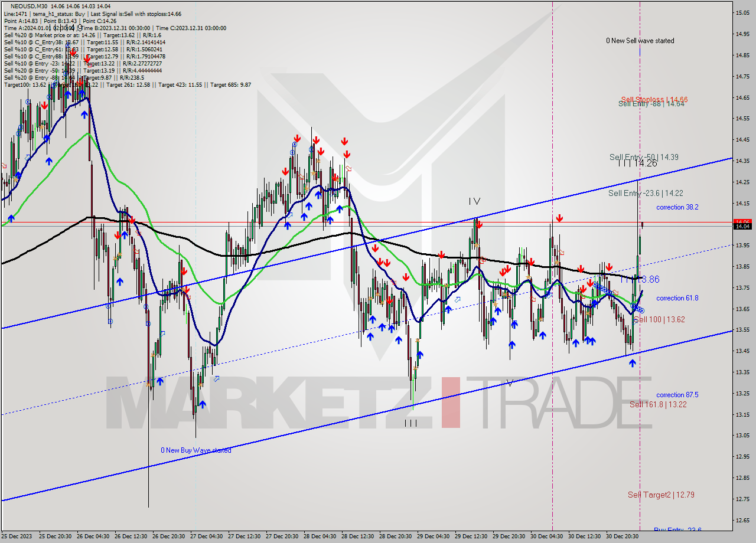Click the 'Sell 161.8 | 13.22' label
The width and height of the screenshot is (756, 543).
click(x=657, y=404)
